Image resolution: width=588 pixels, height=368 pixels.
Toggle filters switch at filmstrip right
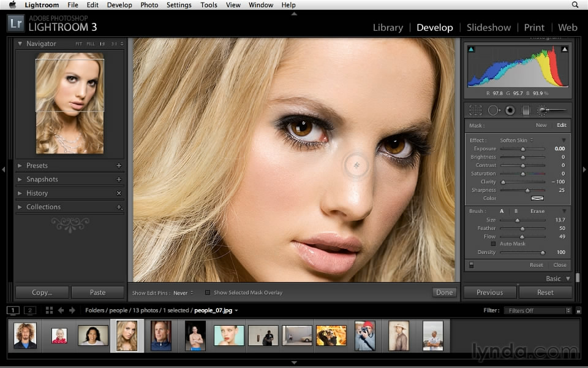click(x=579, y=310)
